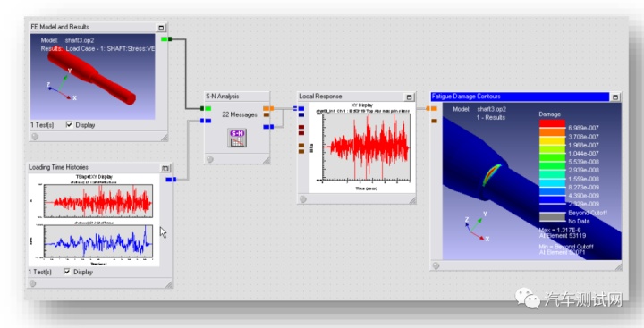Click the red damage legend color band
This screenshot has width=644, height=328.
(552, 123)
